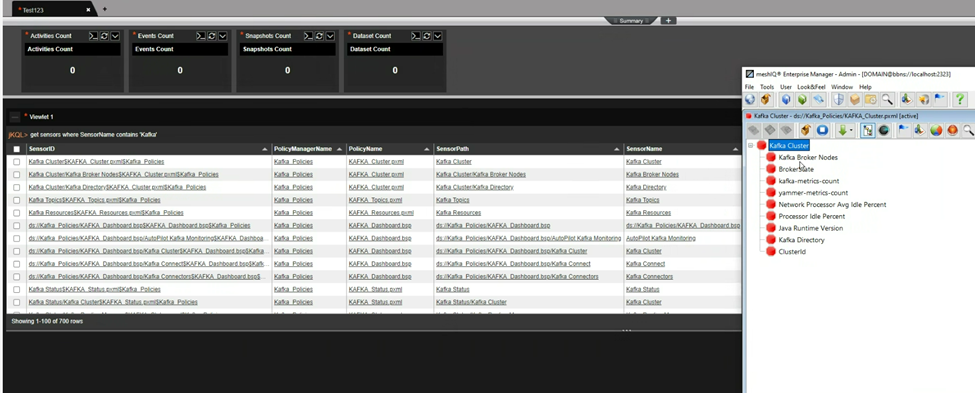This screenshot has height=393, width=975.
Task: Collapse the Kafka Cluster tree node
Action: (x=751, y=146)
